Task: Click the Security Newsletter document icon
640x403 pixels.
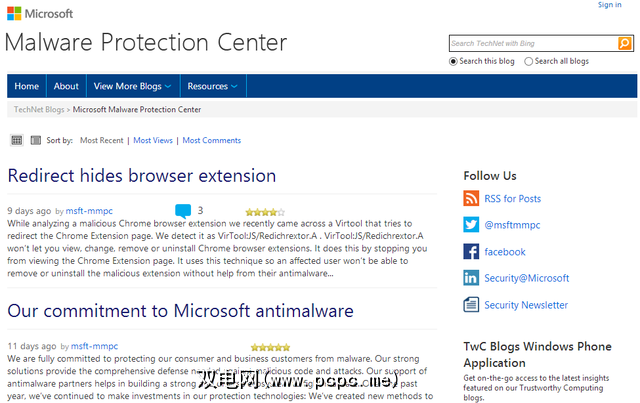Action: tap(472, 305)
